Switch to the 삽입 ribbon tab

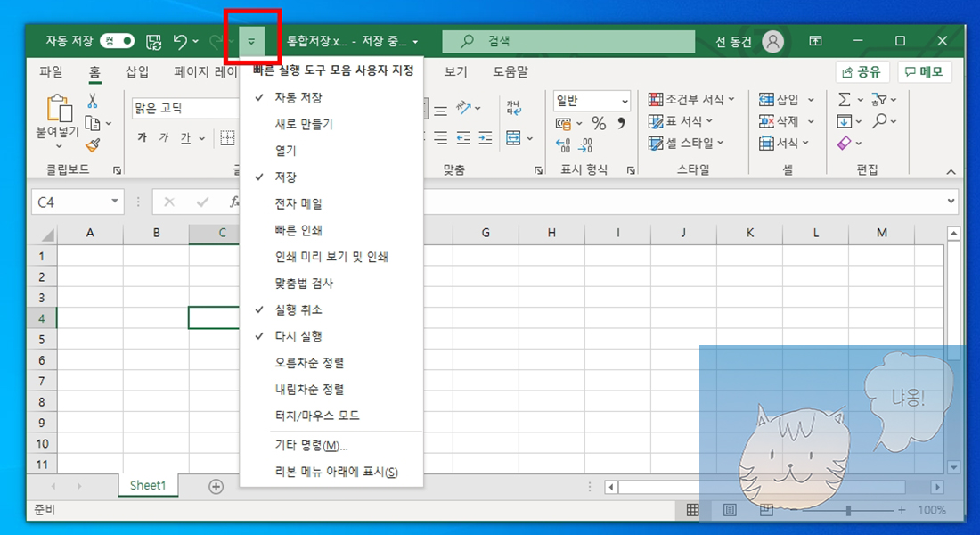pyautogui.click(x=137, y=72)
